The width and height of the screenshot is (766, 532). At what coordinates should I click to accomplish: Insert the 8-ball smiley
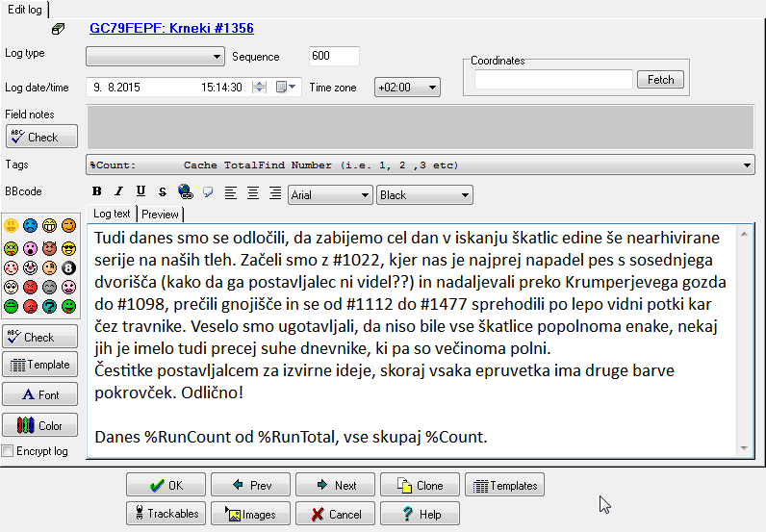tap(69, 267)
